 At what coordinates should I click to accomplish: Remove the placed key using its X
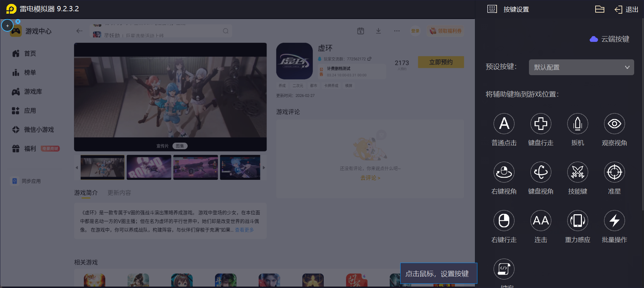point(18,21)
